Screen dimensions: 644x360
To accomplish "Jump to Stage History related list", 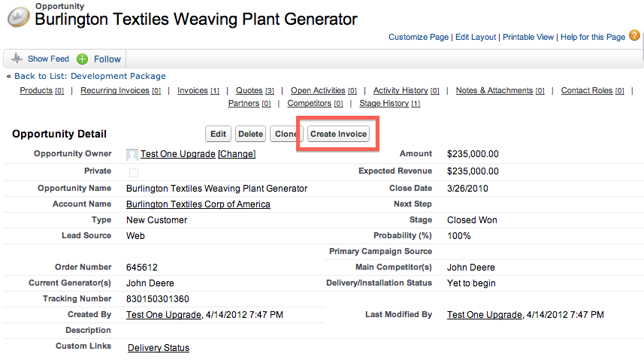I will (x=384, y=103).
